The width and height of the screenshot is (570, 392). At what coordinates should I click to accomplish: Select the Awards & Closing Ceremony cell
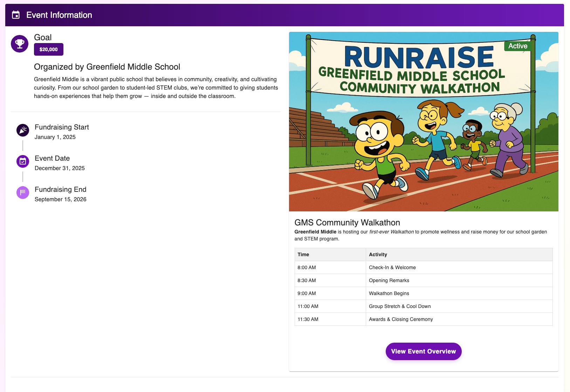(x=459, y=319)
